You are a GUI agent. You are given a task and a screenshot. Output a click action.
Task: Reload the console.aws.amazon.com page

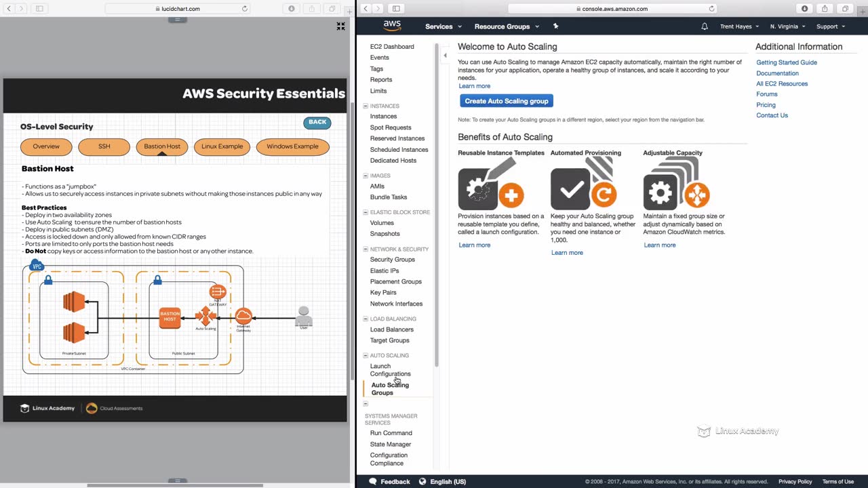point(711,9)
